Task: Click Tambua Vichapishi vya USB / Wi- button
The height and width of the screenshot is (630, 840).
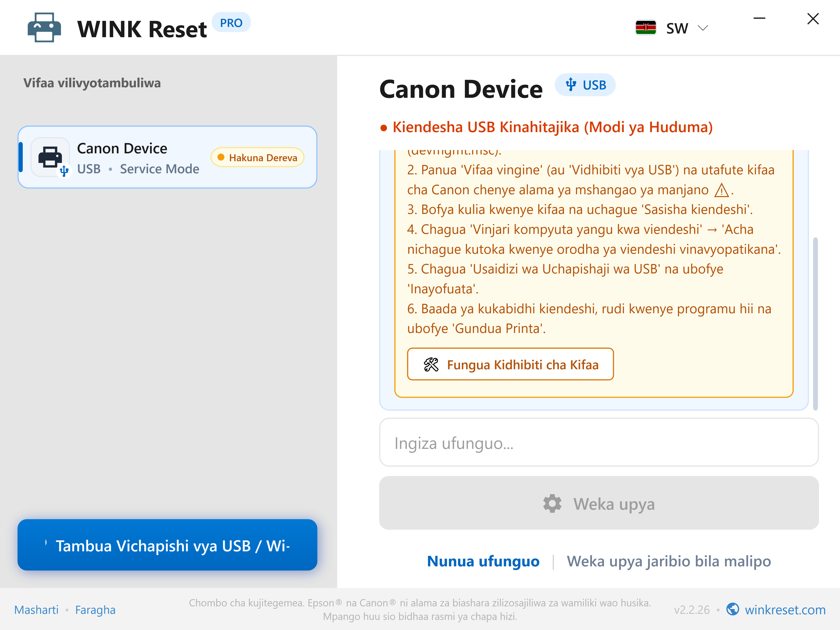Action: click(x=168, y=545)
